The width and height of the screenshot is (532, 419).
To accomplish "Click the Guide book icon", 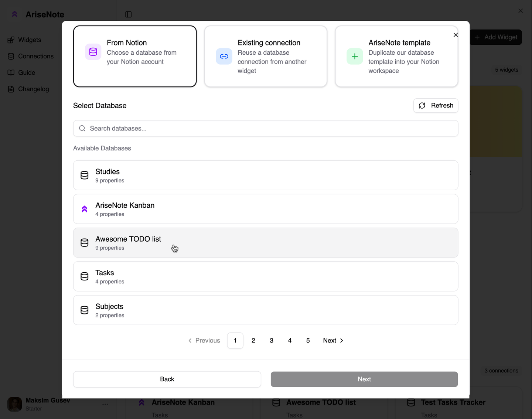I will 11,73.
